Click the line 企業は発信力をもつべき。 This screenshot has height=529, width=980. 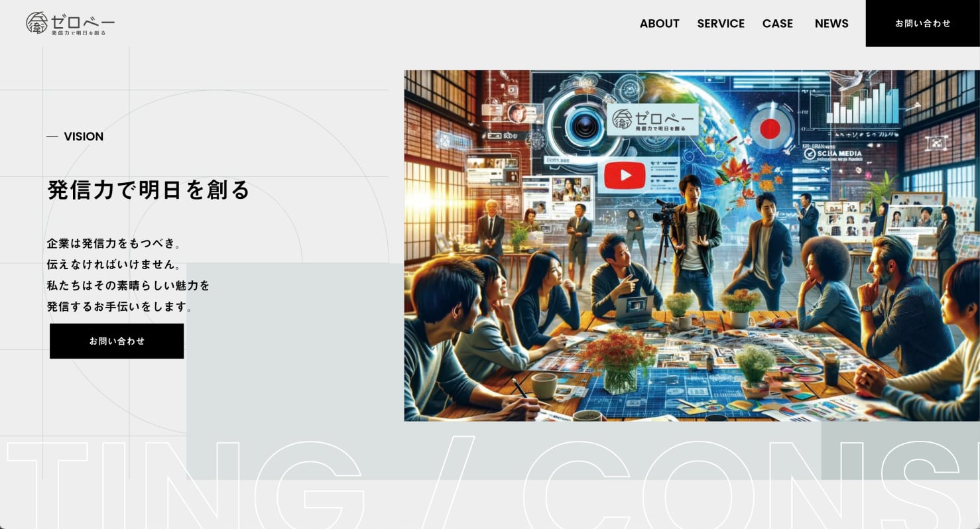[114, 243]
